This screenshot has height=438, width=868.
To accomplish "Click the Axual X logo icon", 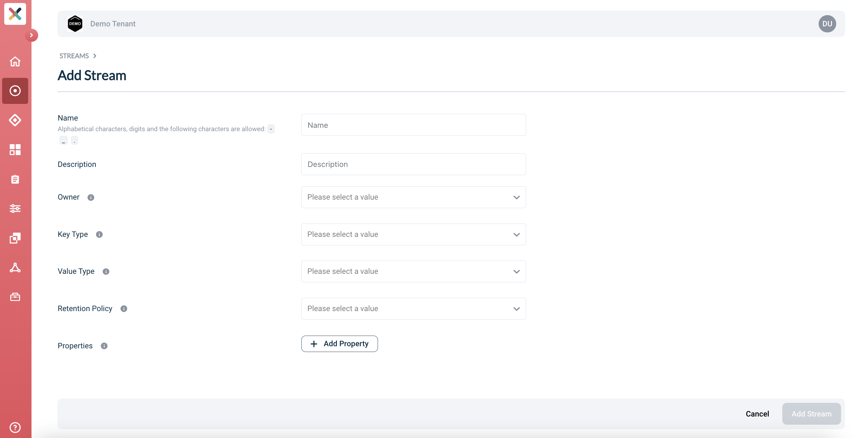I will [15, 14].
